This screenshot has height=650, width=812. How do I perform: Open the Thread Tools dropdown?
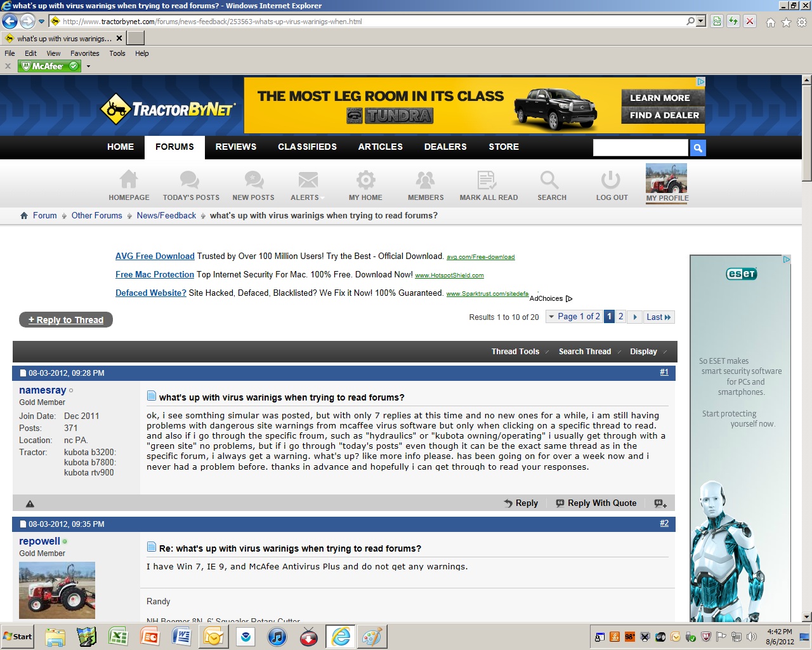click(520, 352)
